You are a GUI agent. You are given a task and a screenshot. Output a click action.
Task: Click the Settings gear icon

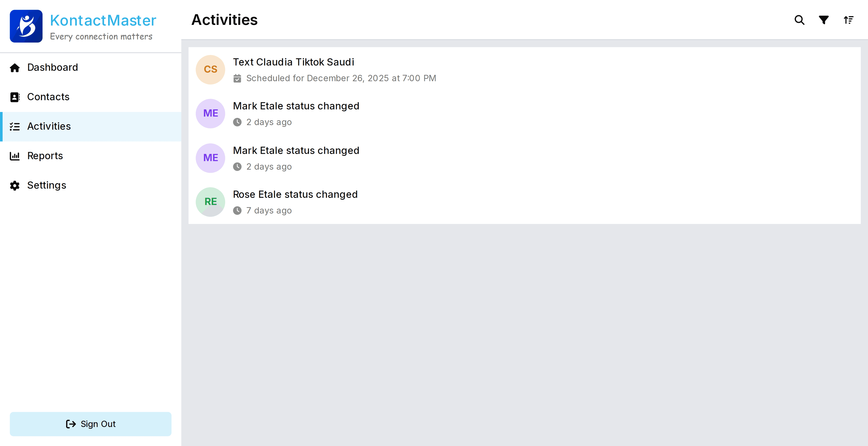(14, 185)
